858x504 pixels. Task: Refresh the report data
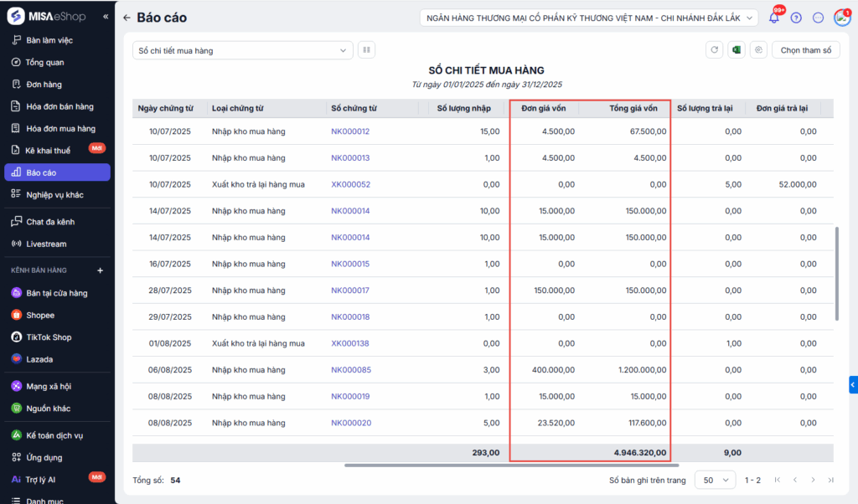coord(714,50)
